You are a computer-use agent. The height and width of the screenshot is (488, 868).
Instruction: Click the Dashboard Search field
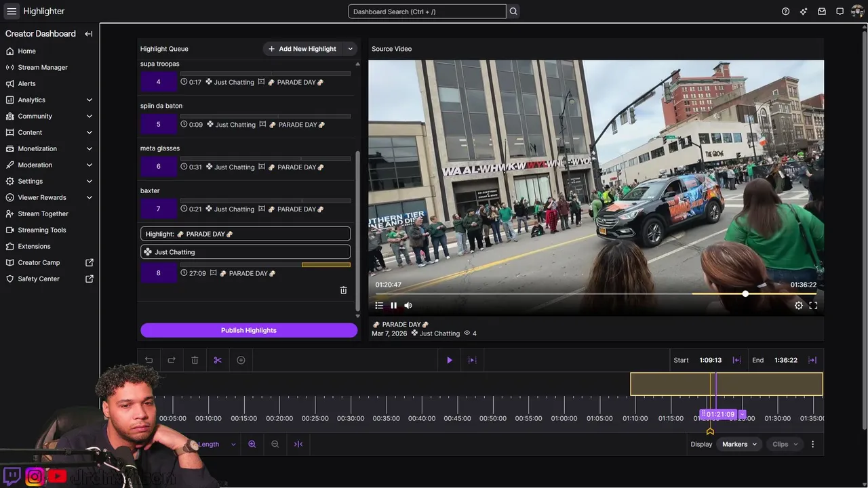(x=427, y=12)
